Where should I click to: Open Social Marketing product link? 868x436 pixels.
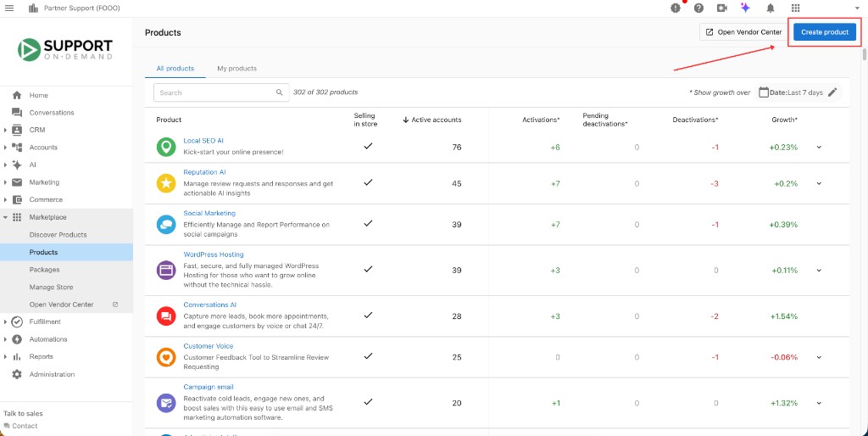click(209, 213)
